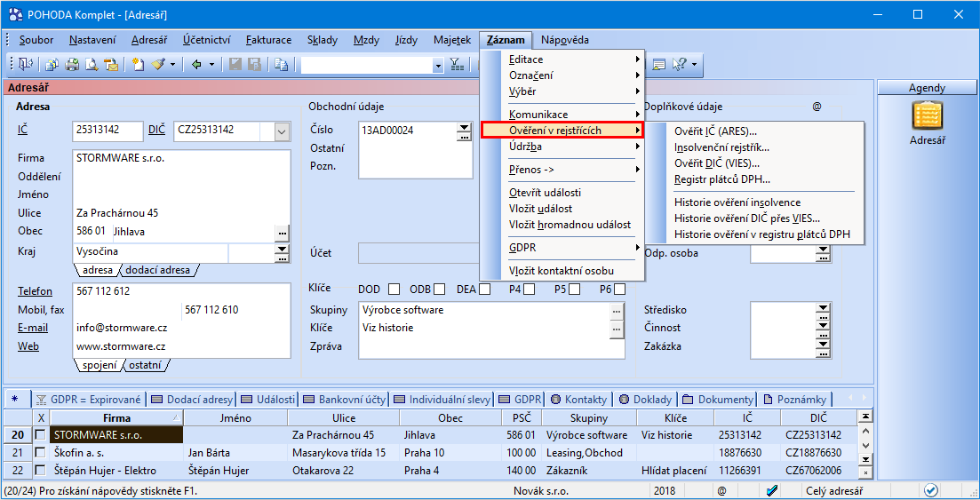
Task: Tick the DEA key checkbox
Action: (x=484, y=290)
